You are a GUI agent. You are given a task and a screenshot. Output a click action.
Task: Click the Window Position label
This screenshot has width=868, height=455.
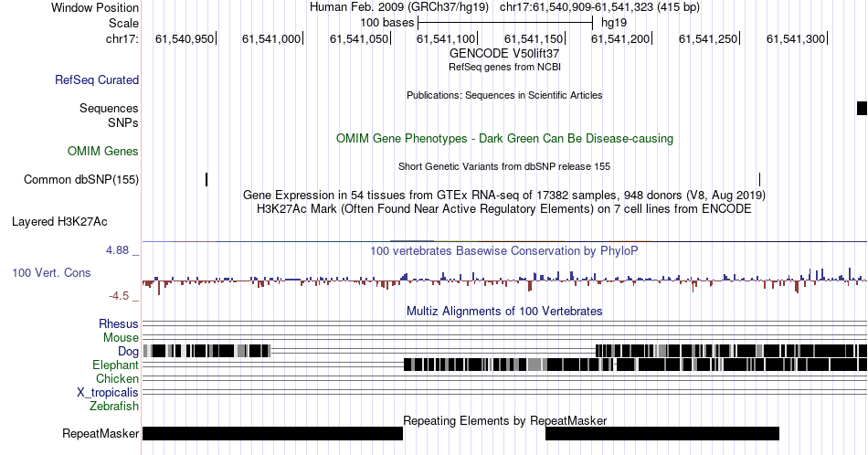coord(95,7)
